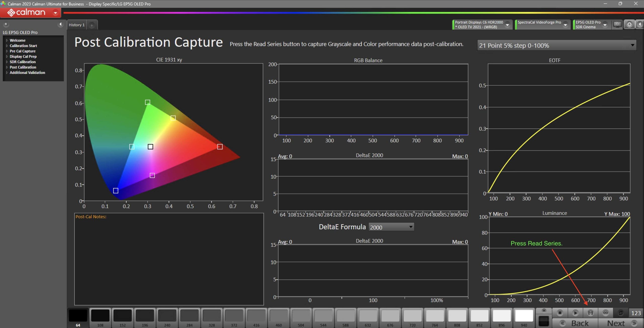The height and width of the screenshot is (328, 644).
Task: Select the 896 grayscale swatch
Action: tap(502, 318)
